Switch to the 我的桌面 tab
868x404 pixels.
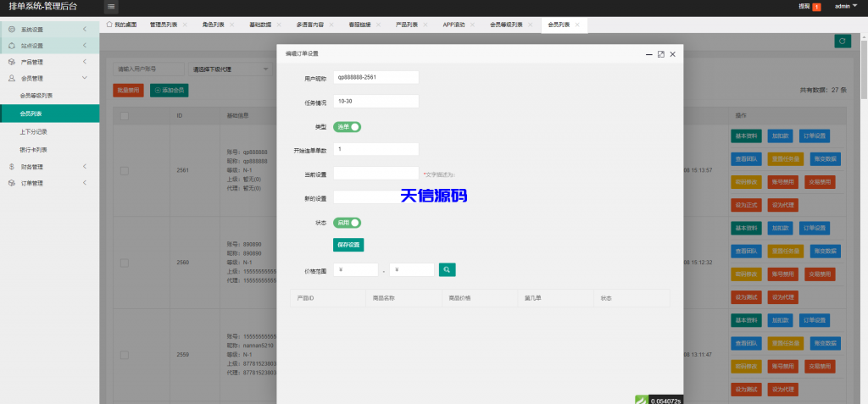121,25
